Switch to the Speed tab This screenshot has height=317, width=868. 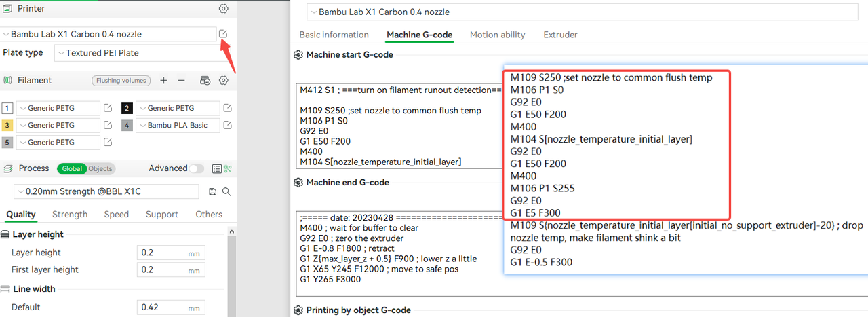pyautogui.click(x=117, y=215)
